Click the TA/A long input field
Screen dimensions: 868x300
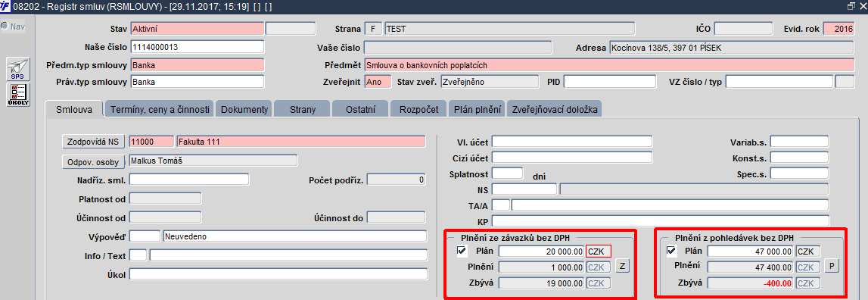point(670,205)
